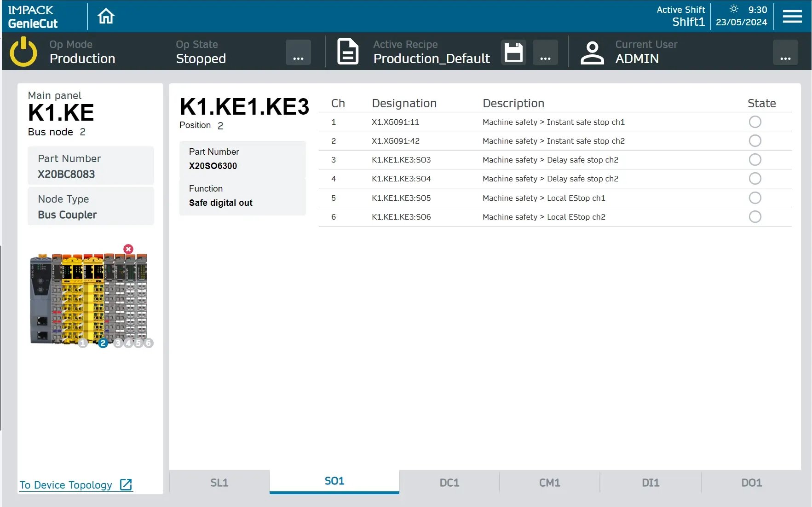Click the State indicator for Delay safe stop ch2
This screenshot has width=812, height=507.
(x=754, y=160)
